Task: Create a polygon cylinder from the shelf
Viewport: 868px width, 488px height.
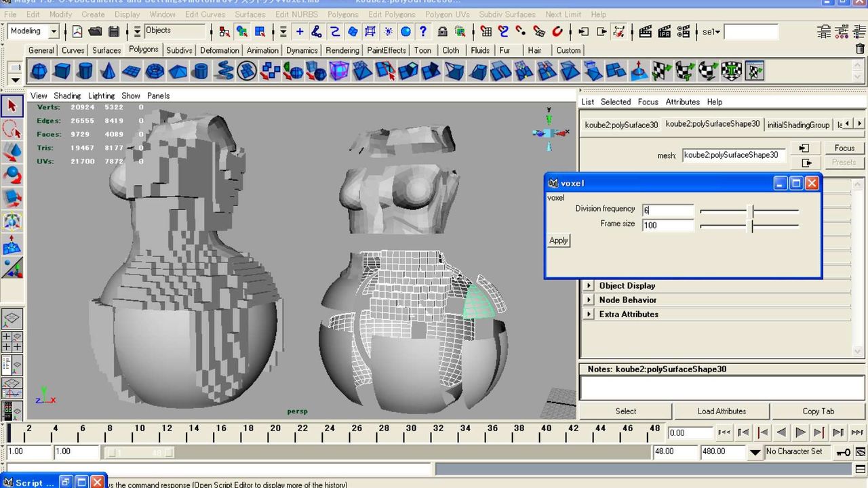Action: [x=85, y=70]
